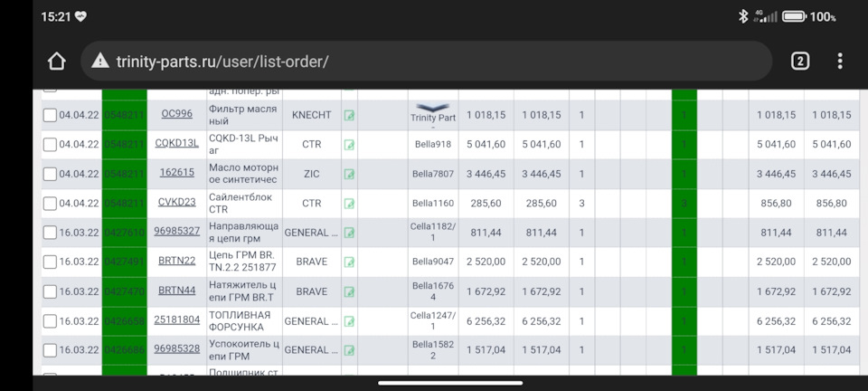Click the green order number for BRTN22

tap(124, 262)
